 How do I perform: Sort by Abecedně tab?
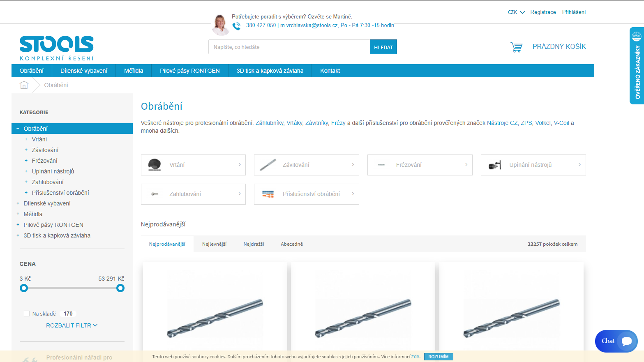[x=292, y=244]
